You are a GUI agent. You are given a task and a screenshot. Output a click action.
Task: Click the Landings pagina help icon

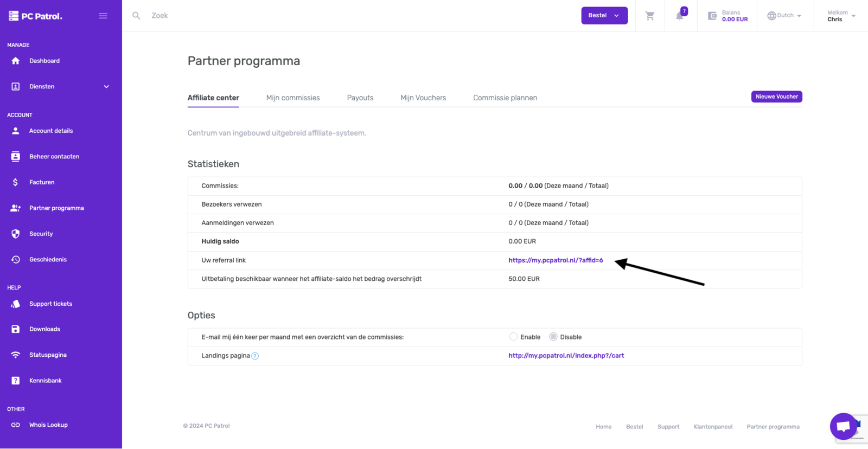click(255, 356)
